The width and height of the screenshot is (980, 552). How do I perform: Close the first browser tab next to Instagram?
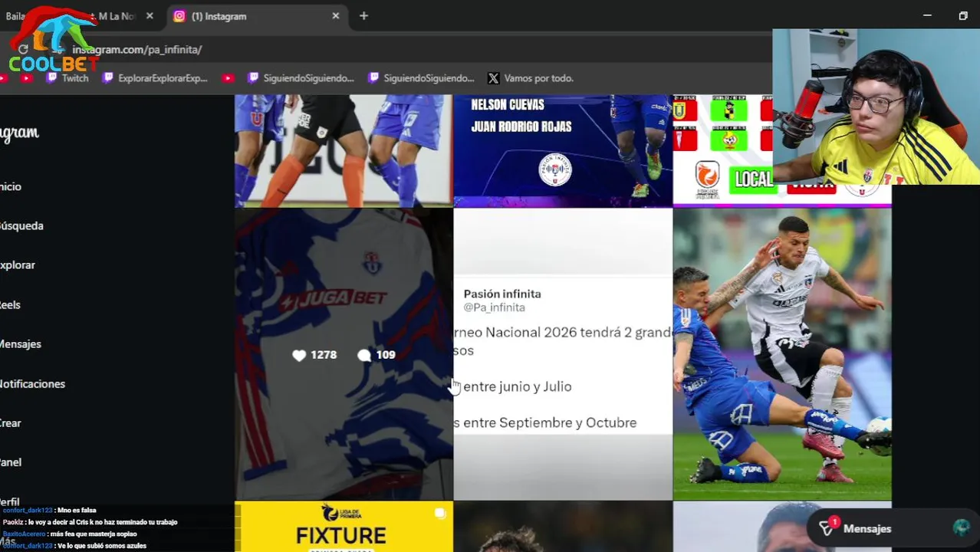coord(150,16)
